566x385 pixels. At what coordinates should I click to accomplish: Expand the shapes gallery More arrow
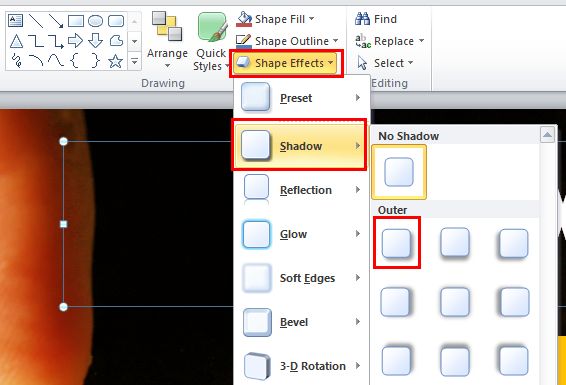134,61
